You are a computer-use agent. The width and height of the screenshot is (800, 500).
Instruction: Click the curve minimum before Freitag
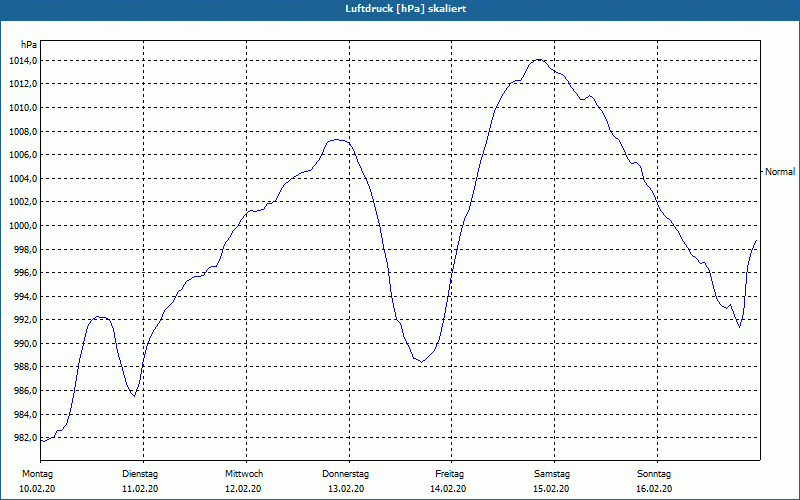point(422,362)
